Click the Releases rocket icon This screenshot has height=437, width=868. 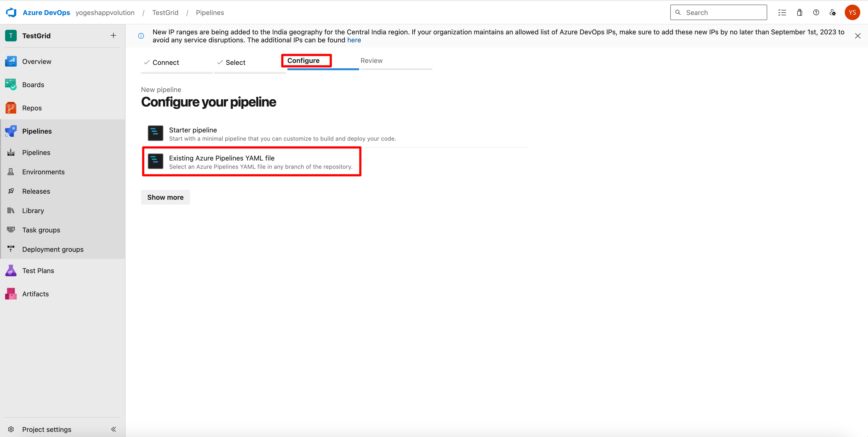[x=11, y=191]
